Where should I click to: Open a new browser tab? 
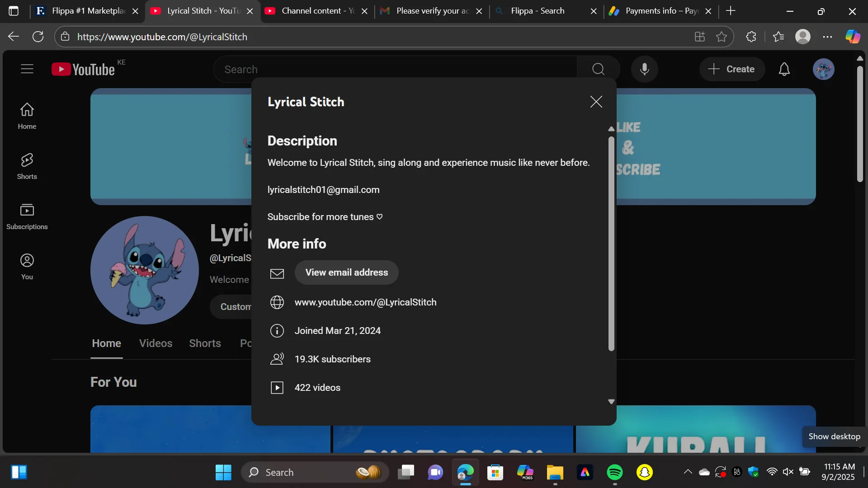[x=731, y=11]
